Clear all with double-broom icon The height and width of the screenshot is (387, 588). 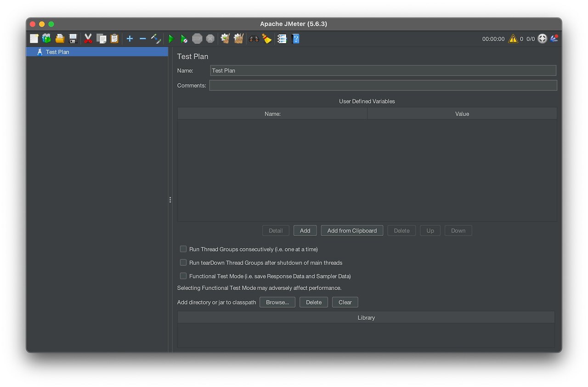(238, 39)
